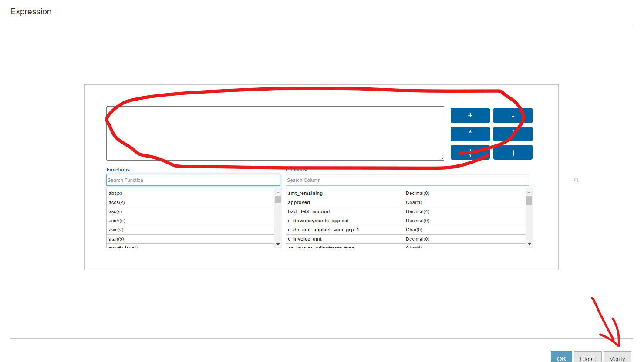644x362 pixels.
Task: Click the plus operator button
Action: 470,115
